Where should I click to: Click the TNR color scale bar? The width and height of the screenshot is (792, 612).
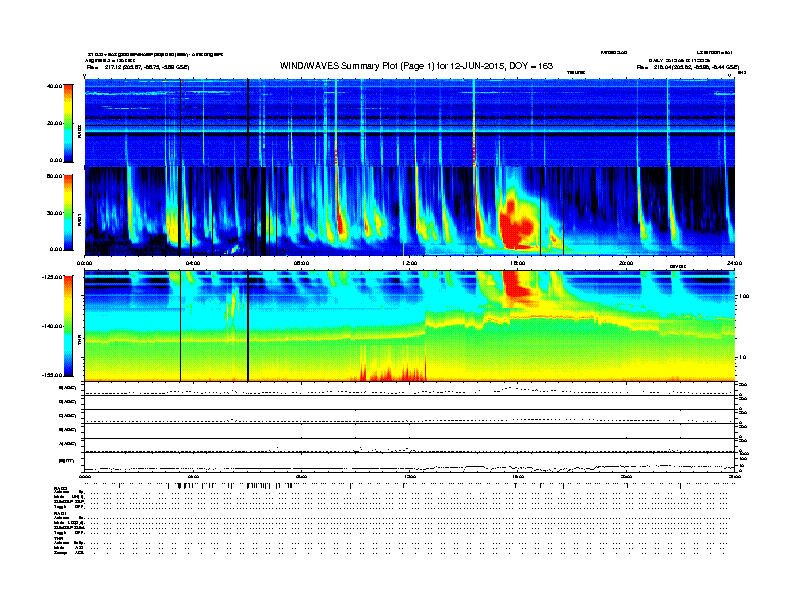[68, 326]
